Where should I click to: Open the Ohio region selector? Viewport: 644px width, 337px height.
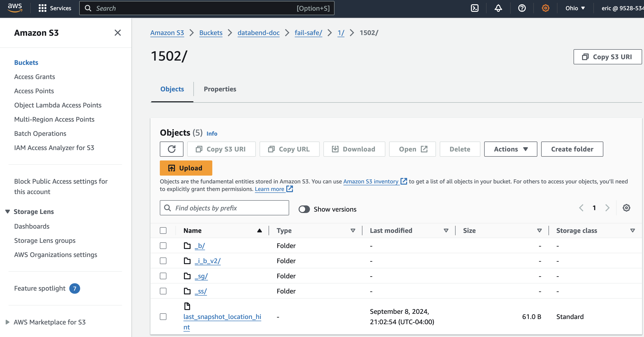575,8
